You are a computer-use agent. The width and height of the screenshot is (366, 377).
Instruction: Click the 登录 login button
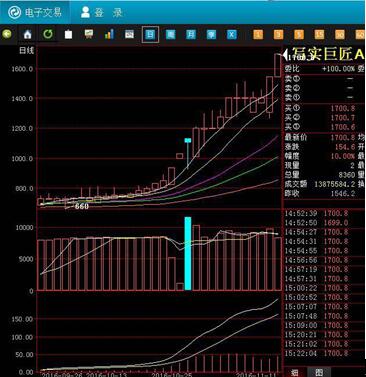click(x=101, y=13)
